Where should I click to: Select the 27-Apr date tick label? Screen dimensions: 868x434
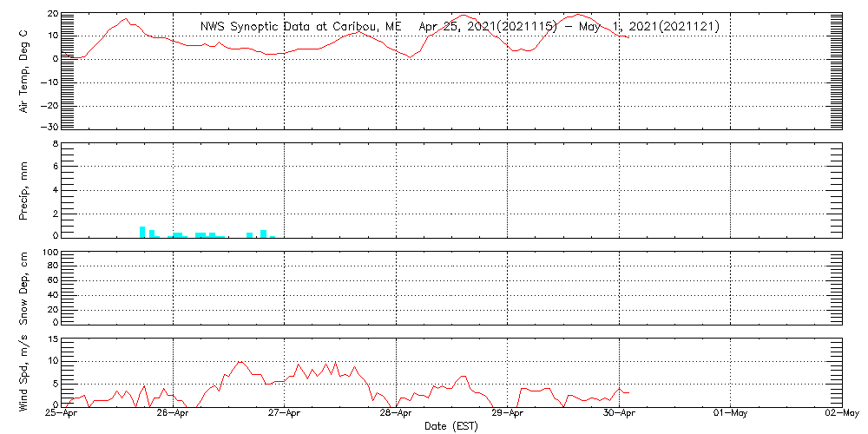pos(284,414)
